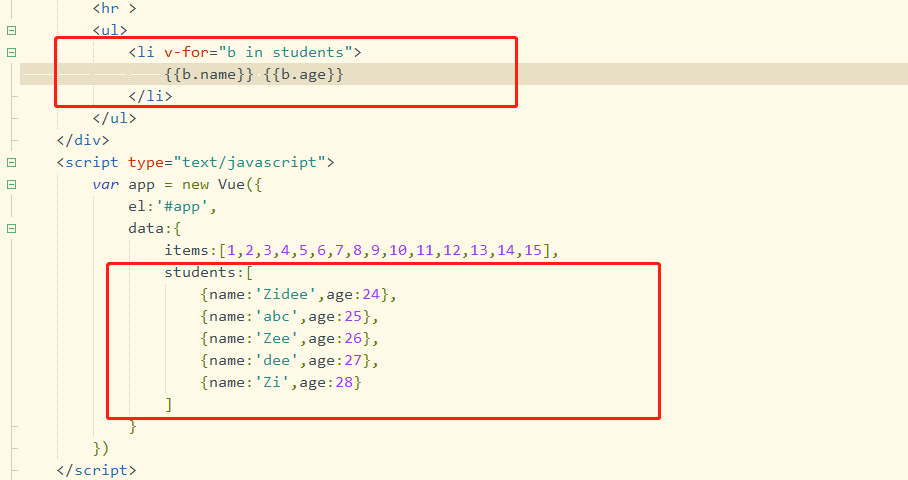This screenshot has height=480, width=908.
Task: Click the "text/javascript" type value
Action: (x=250, y=163)
